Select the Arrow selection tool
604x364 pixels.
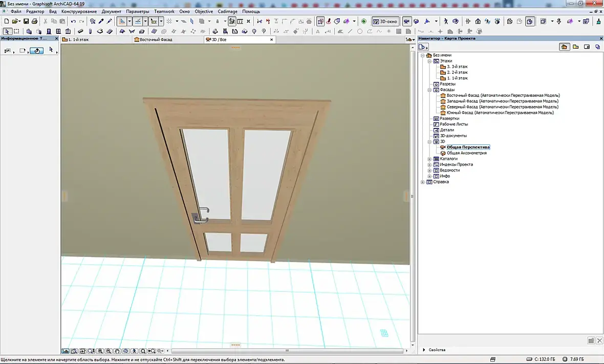tap(7, 31)
